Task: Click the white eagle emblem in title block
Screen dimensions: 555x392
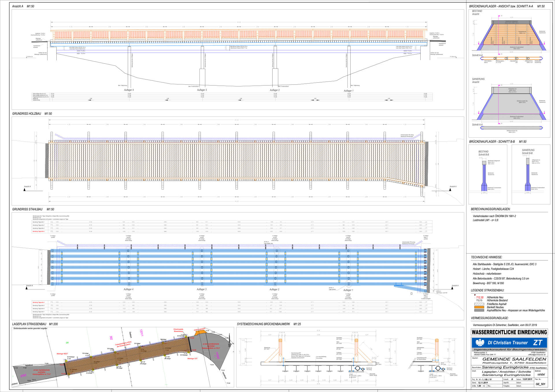Action: tap(480, 343)
